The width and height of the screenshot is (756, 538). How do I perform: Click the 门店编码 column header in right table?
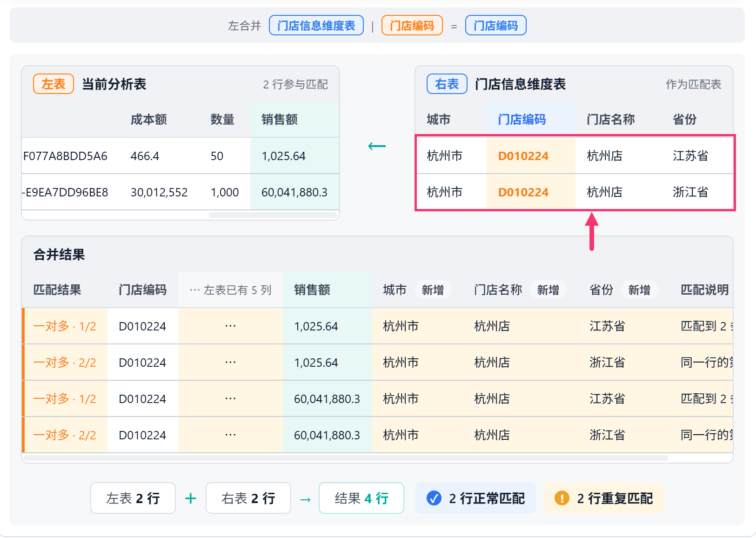[522, 120]
